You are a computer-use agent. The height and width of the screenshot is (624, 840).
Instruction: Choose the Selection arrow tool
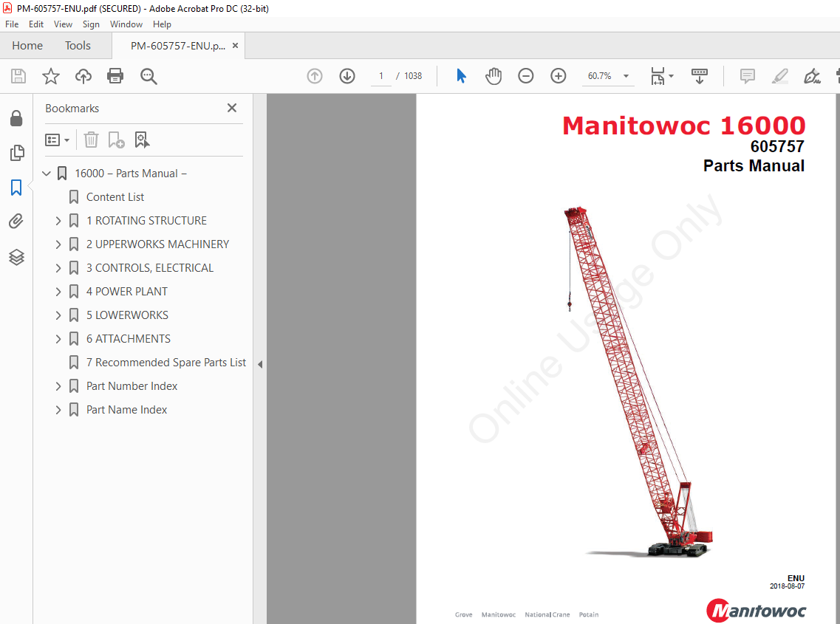(x=461, y=76)
